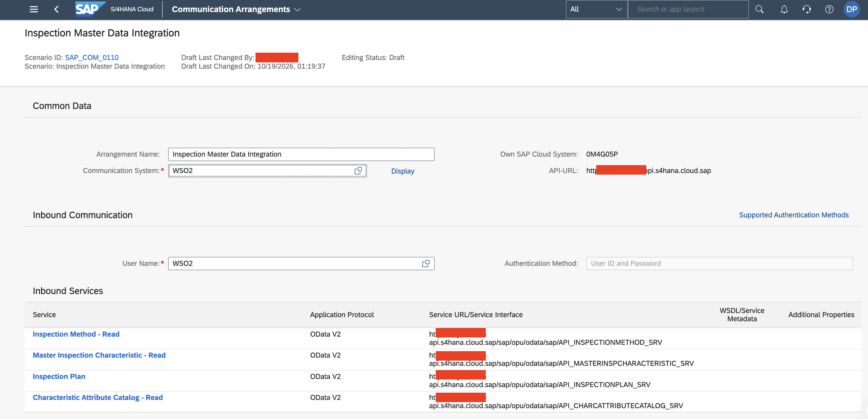Open the hamburger navigation menu
This screenshot has width=868, height=419.
[34, 9]
